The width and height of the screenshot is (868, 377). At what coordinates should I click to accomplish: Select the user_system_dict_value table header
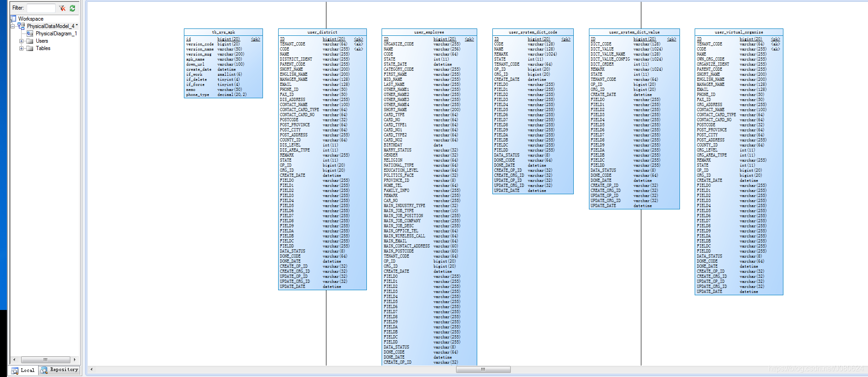pyautogui.click(x=634, y=32)
